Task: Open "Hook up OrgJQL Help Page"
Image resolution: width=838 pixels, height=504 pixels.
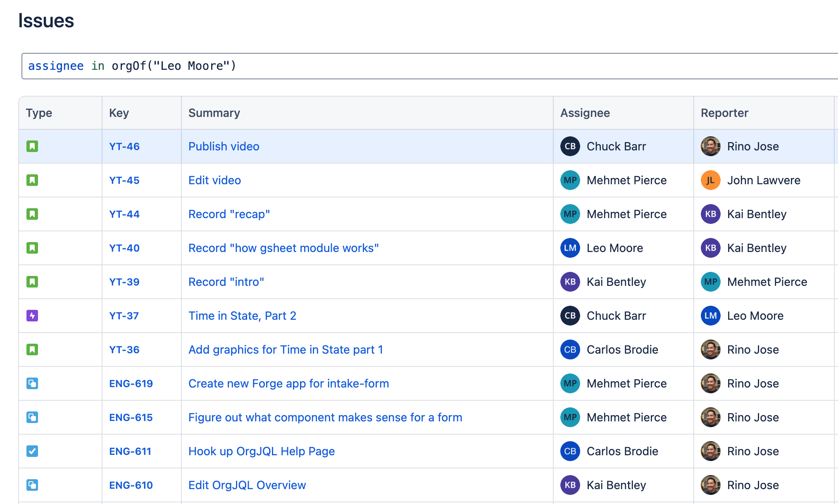Action: click(262, 451)
